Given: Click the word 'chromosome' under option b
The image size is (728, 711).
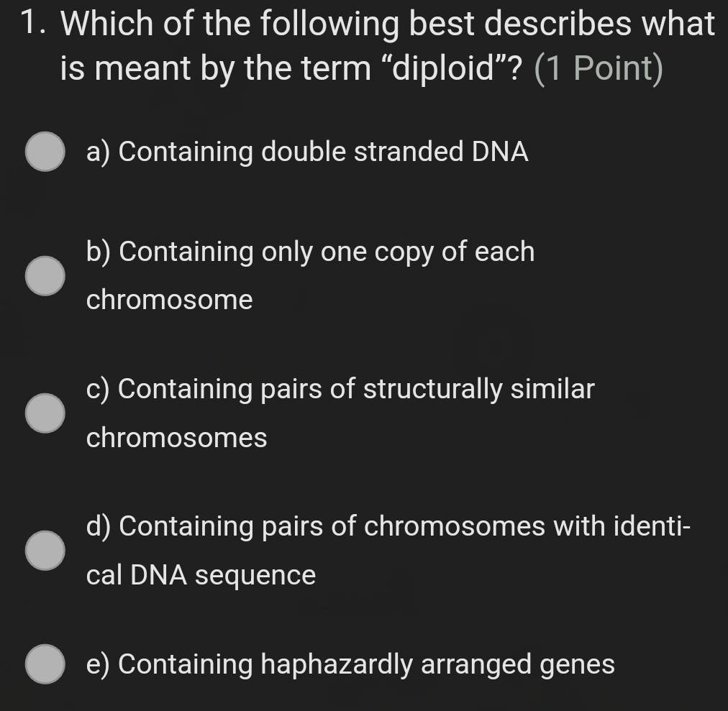Looking at the screenshot, I should (170, 300).
